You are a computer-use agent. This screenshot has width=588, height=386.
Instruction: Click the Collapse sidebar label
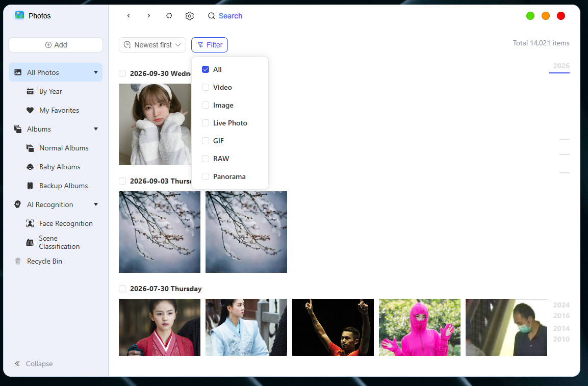pyautogui.click(x=39, y=364)
